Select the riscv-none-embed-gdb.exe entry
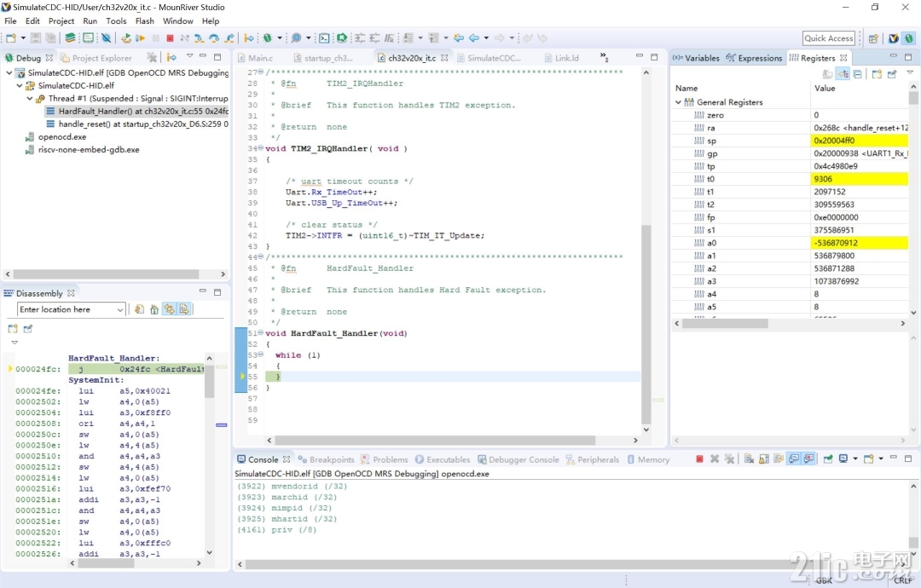 point(83,150)
